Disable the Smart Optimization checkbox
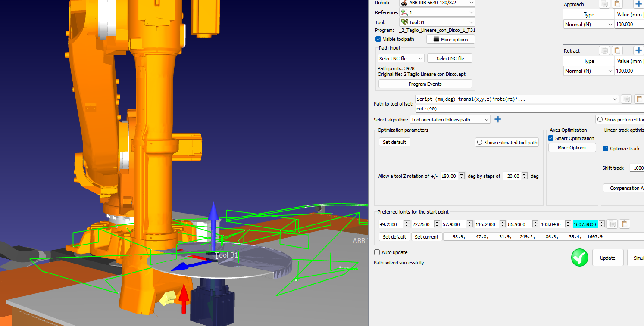Screen dimensions: 644x326 (x=551, y=138)
